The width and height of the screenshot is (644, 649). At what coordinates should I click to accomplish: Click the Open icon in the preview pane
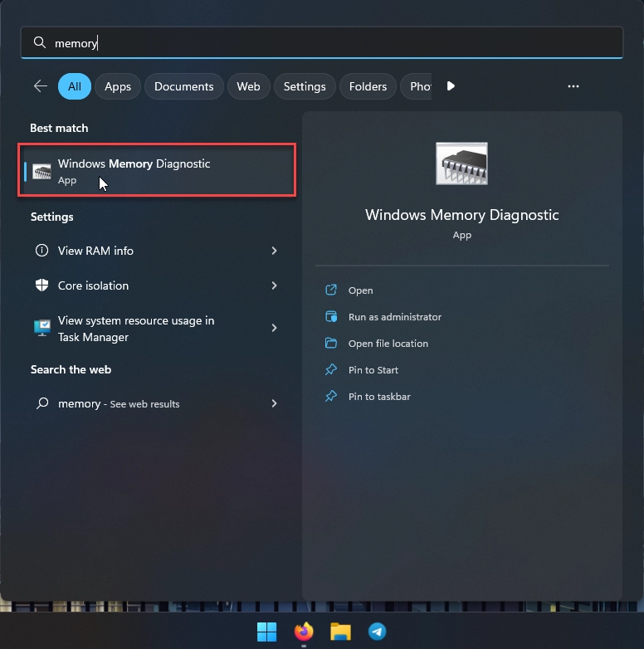click(331, 290)
